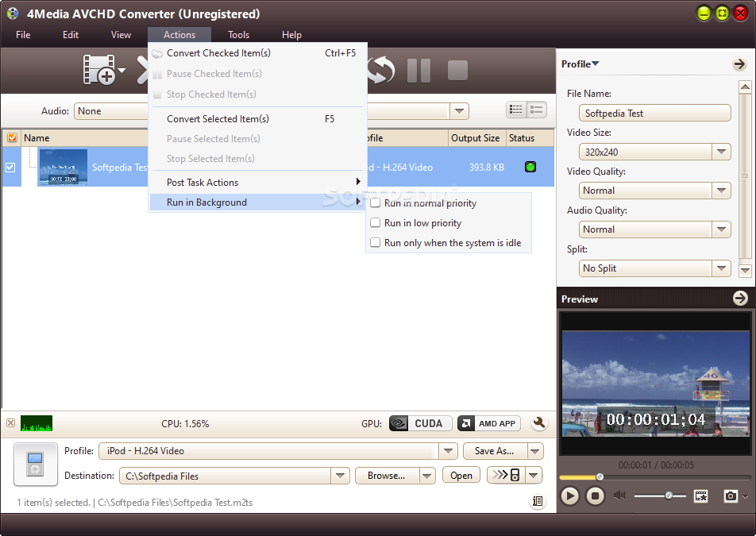Click the snapshot folder filmstrip icon
Image resolution: width=756 pixels, height=536 pixels.
[x=700, y=496]
